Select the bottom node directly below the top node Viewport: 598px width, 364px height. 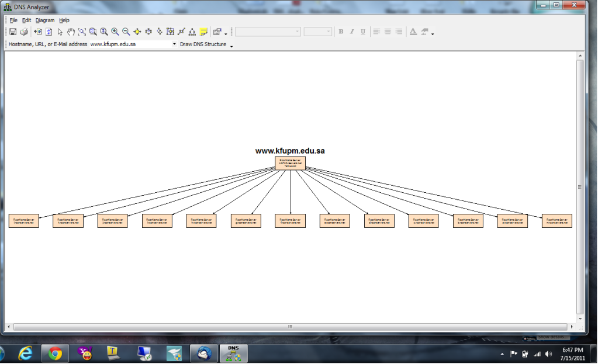click(x=290, y=221)
